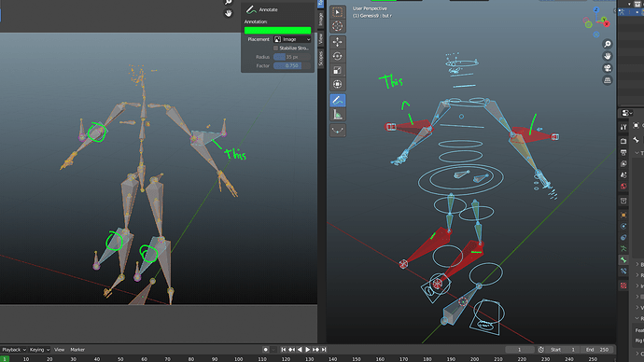Click Start frame field

click(562, 350)
